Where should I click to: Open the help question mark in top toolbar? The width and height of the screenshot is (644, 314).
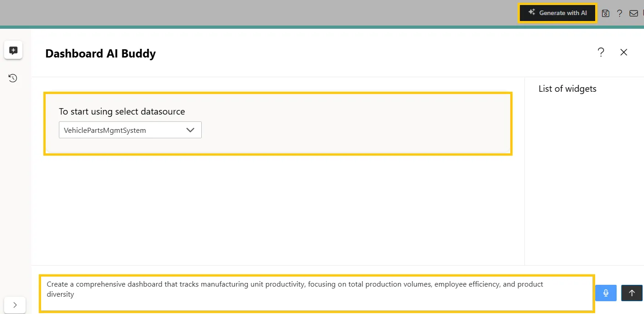tap(619, 13)
